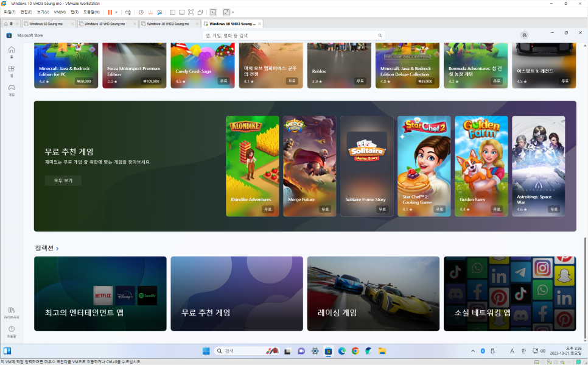Viewport: 588px width, 365px height.
Task: Enter full screen mode via toolbar icon
Action: pyautogui.click(x=191, y=12)
